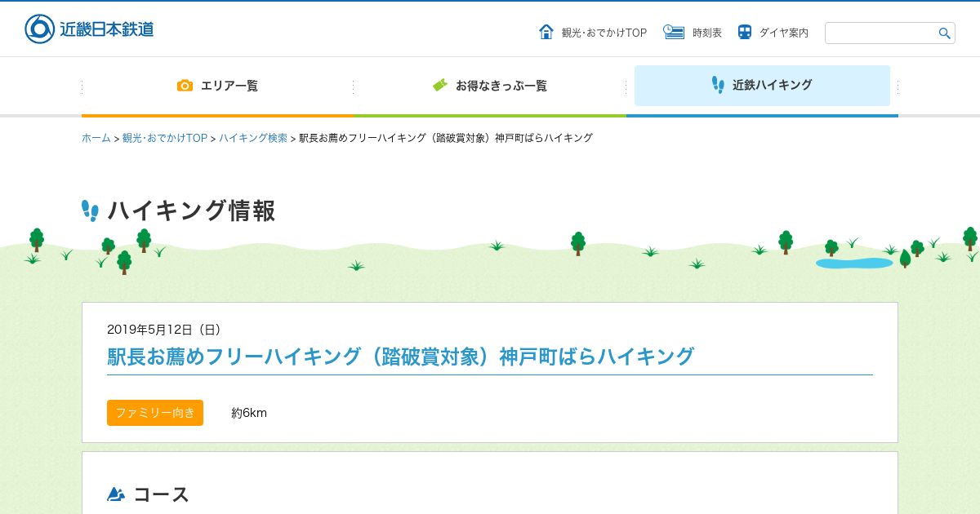The image size is (980, 514).
Task: Click the コース section heading
Action: [161, 494]
